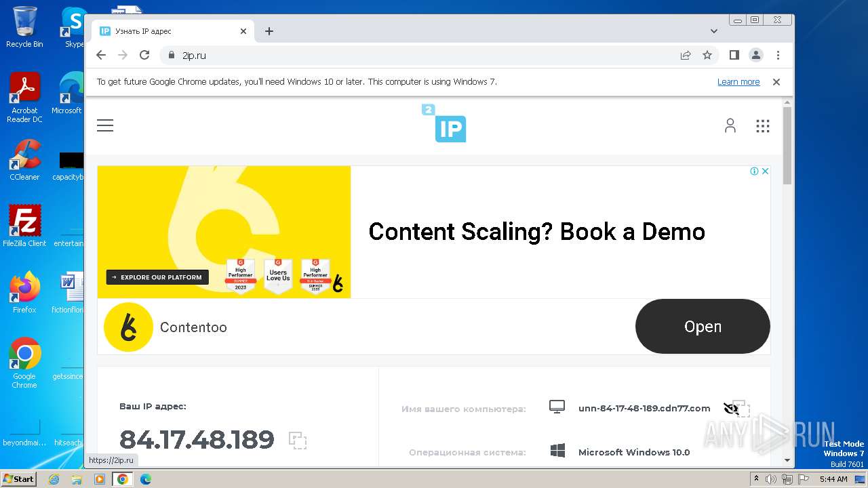The width and height of the screenshot is (868, 488).
Task: Click the taskbar clock 5:44 AM
Action: (x=833, y=479)
